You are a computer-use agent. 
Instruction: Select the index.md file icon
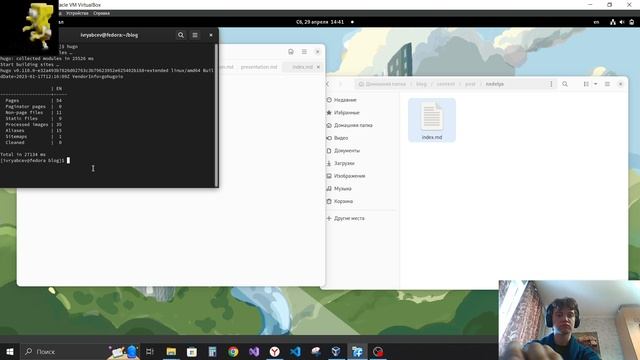coord(432,120)
